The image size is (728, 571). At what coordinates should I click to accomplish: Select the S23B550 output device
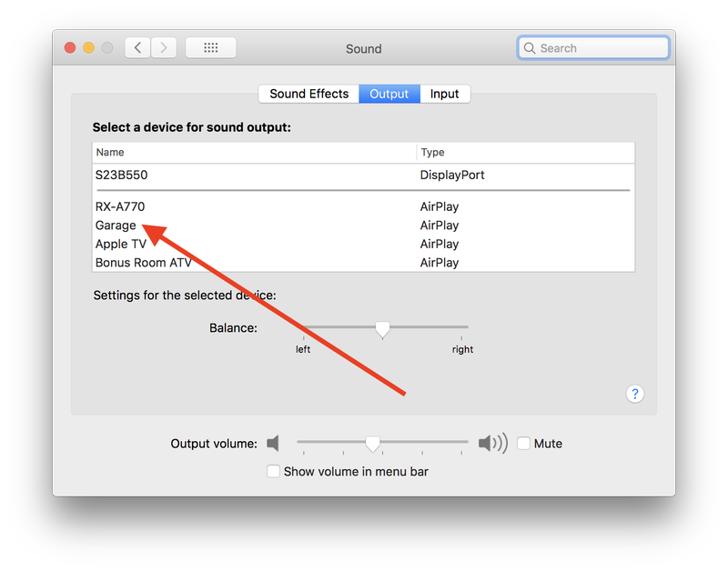[363, 175]
